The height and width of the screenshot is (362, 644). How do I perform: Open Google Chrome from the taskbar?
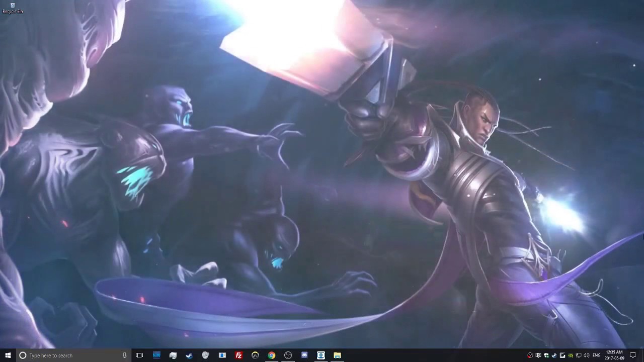272,355
